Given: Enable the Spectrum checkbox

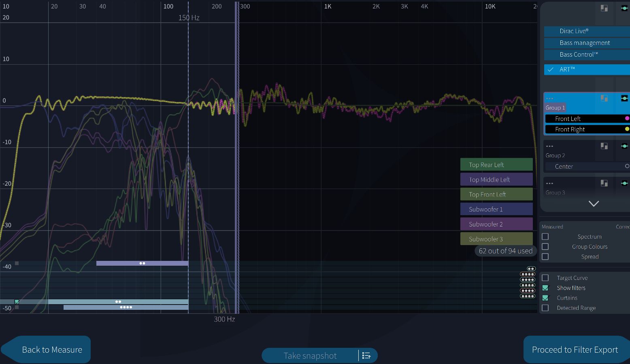Looking at the screenshot, I should (545, 237).
